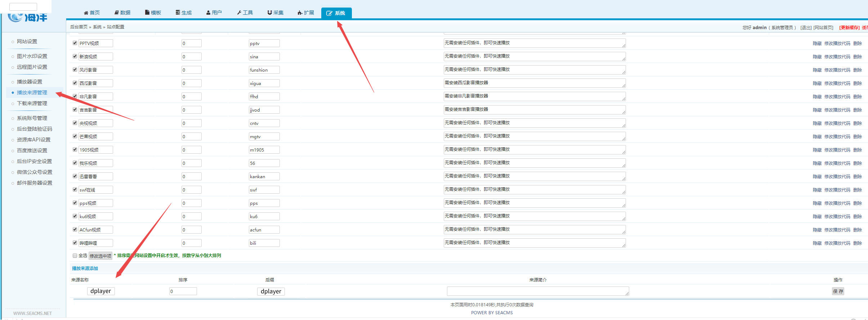868x320 pixels.
Task: Click the 采集 magnet icon
Action: [269, 13]
